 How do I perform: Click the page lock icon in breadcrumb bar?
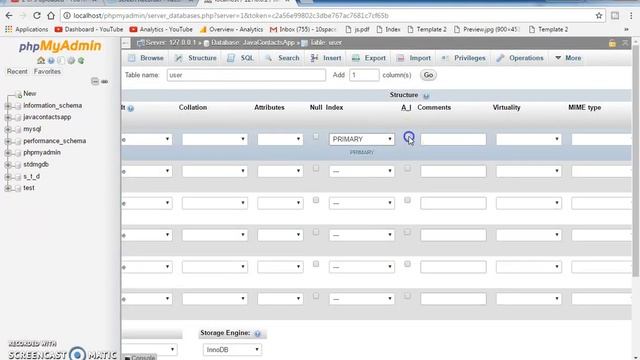pyautogui.click(x=612, y=43)
